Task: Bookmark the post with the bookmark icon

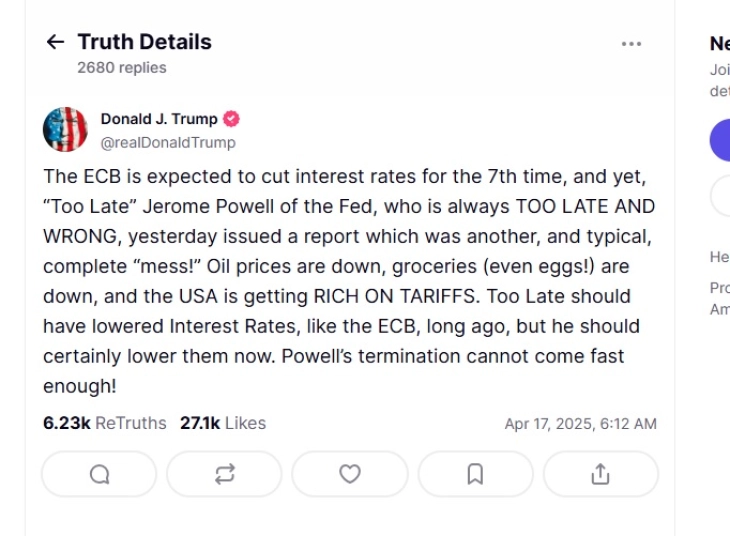Action: [x=475, y=474]
